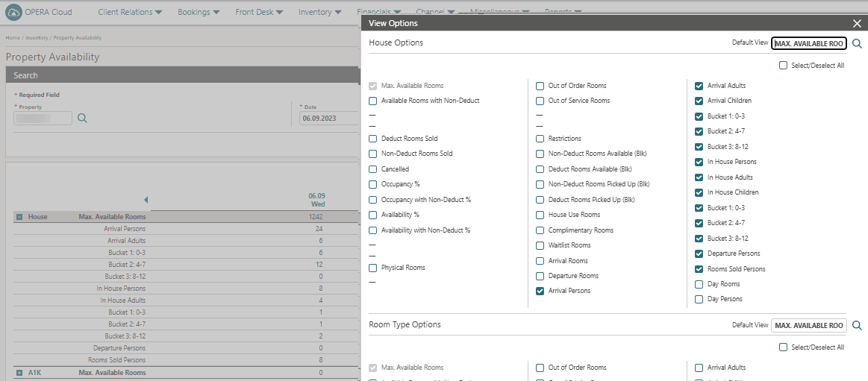Check Non-Deduct Rooms Available (Blk)
This screenshot has width=868, height=381.
tap(540, 154)
